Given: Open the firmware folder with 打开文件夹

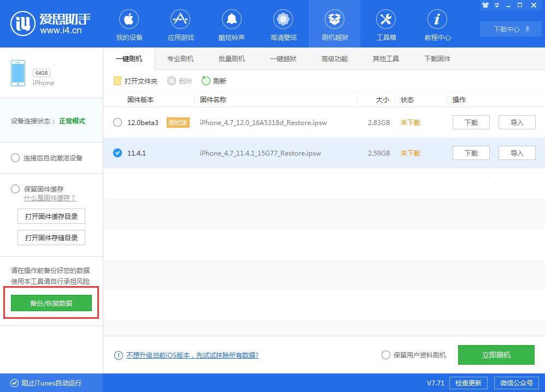Looking at the screenshot, I should 134,80.
